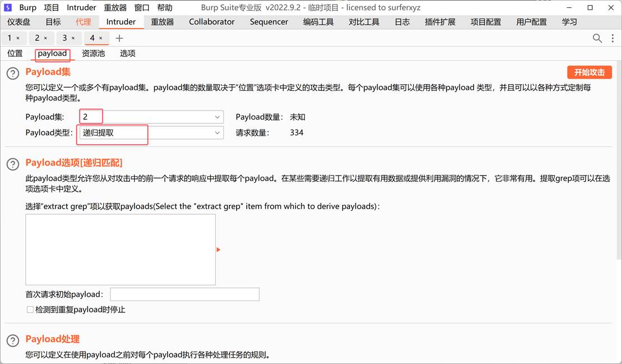Switch to 重放器 main tab
Screen dimensions: 622x364
click(162, 22)
